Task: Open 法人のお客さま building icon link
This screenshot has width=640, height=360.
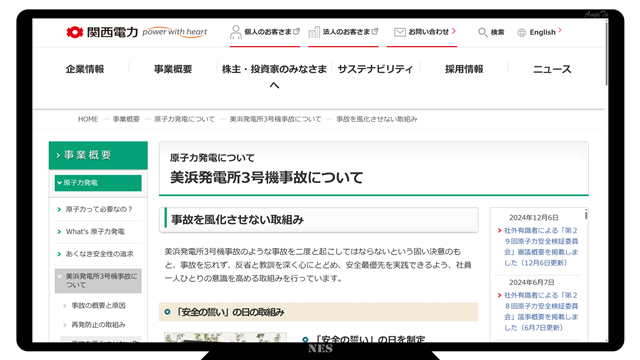Action: click(x=314, y=32)
